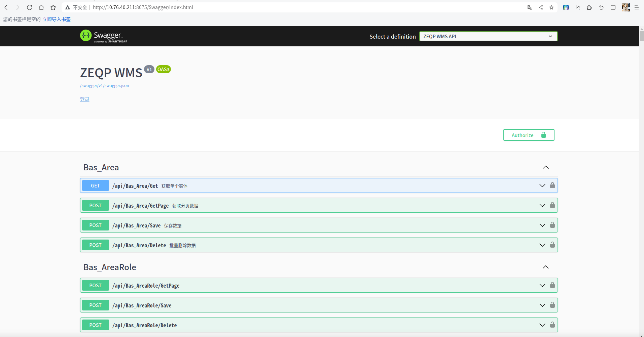
Task: Collapse the Bas_Area section chevron
Action: 546,167
